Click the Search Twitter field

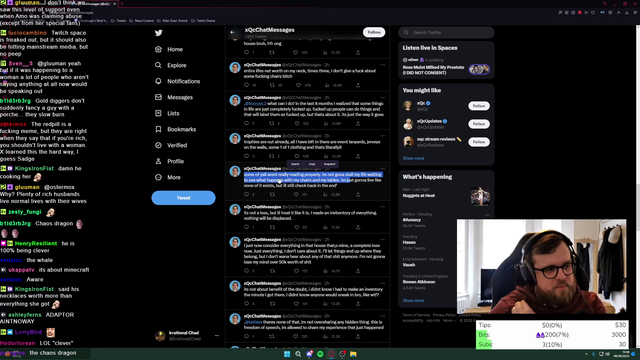(x=446, y=32)
